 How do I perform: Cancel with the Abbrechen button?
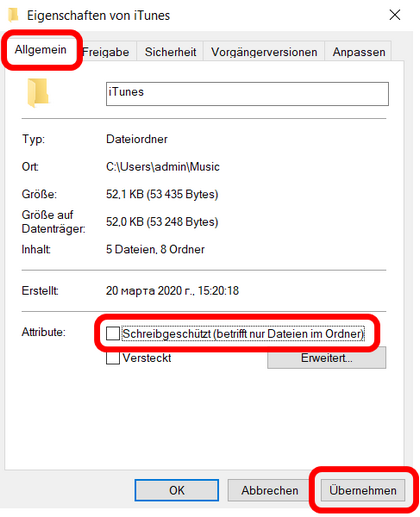click(270, 490)
